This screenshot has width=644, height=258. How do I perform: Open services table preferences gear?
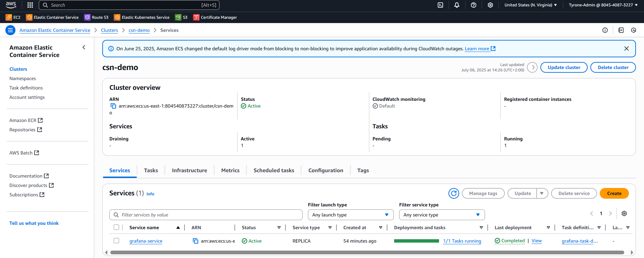pyautogui.click(x=624, y=213)
